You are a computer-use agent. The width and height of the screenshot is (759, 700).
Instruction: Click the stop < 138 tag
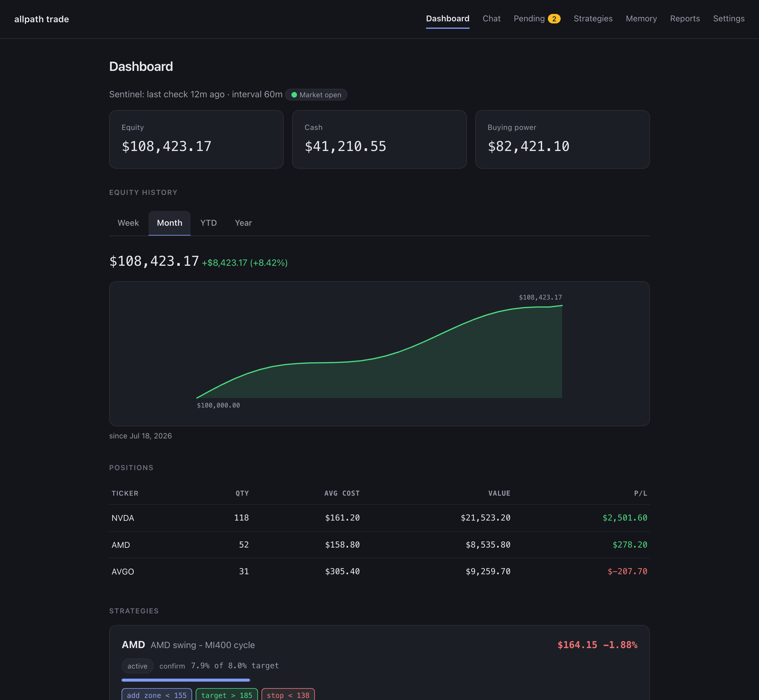click(288, 695)
